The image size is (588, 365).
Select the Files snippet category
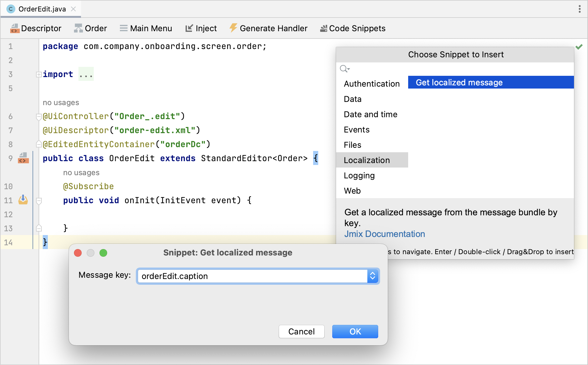372,145
